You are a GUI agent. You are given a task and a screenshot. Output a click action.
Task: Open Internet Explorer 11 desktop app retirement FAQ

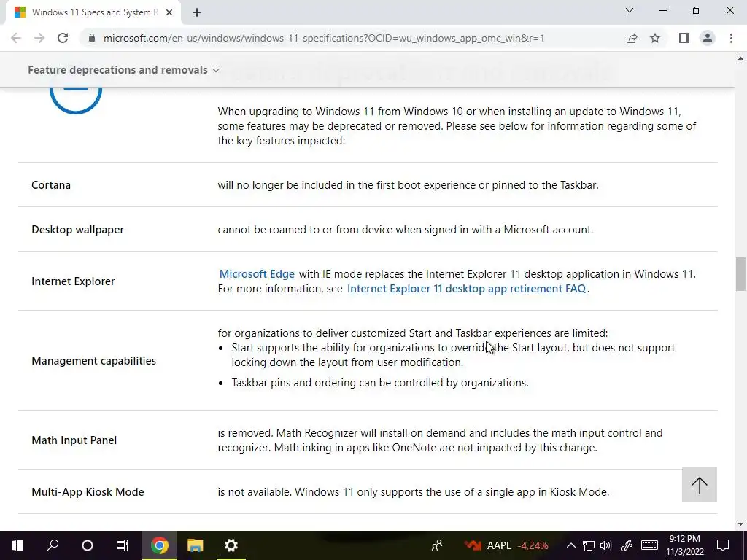coord(466,289)
